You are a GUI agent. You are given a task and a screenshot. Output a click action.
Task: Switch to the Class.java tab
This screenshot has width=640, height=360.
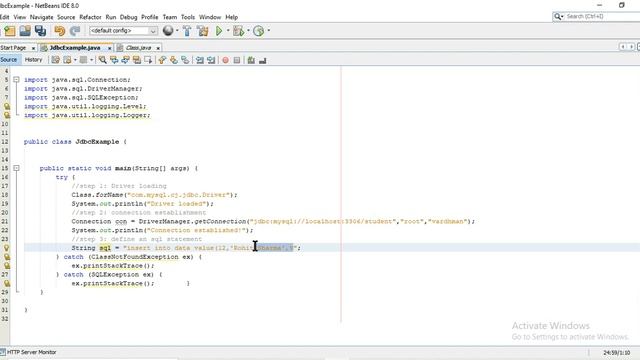(x=138, y=48)
